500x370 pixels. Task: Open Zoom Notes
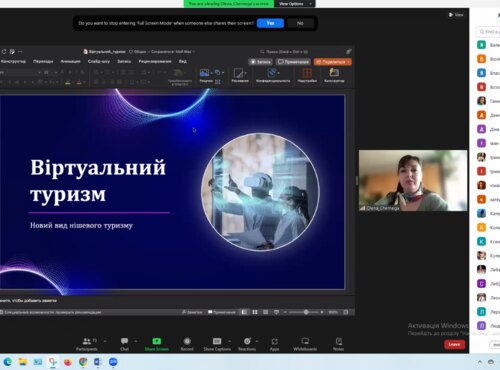(x=339, y=344)
